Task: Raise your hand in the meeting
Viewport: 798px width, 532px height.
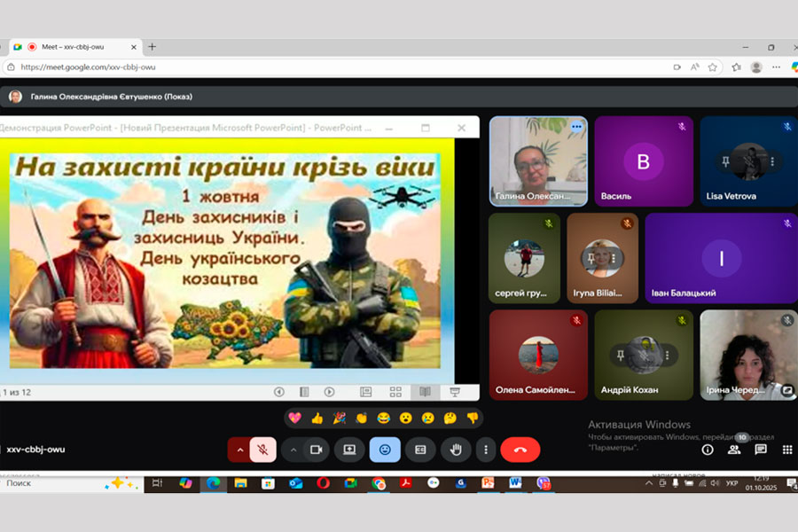Action: (456, 450)
